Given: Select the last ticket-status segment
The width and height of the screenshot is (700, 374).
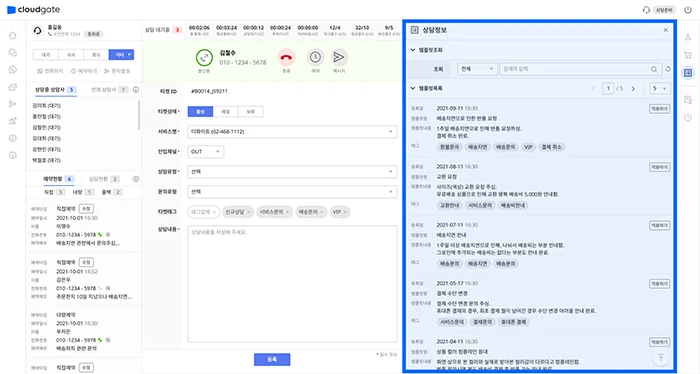Looking at the screenshot, I should tap(250, 112).
